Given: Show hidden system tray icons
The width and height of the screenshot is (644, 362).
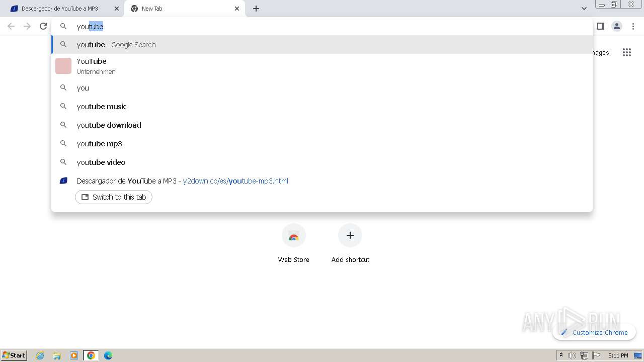Looking at the screenshot, I should click(x=561, y=355).
